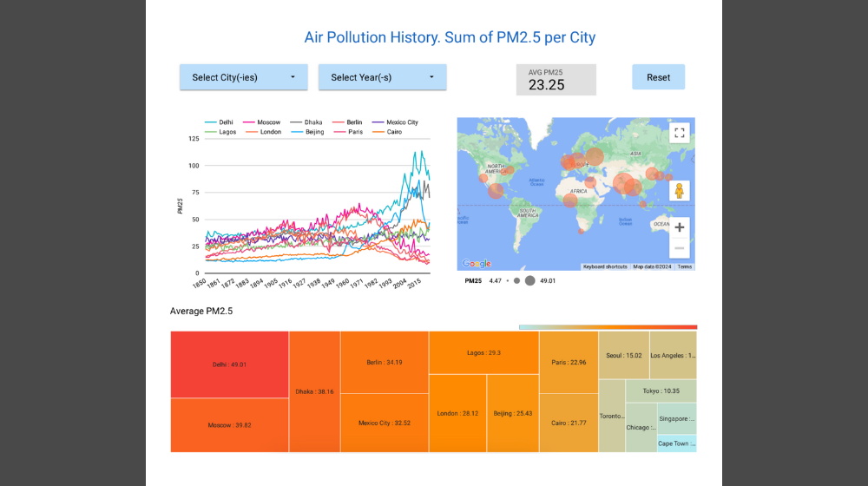Select Berlin : 34.19 treemap tile
Screen dimensions: 868x486
coord(385,363)
